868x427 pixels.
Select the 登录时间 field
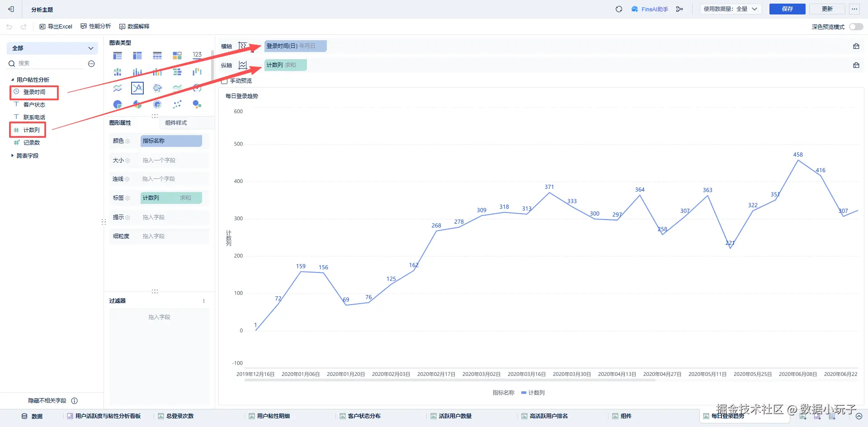(34, 92)
